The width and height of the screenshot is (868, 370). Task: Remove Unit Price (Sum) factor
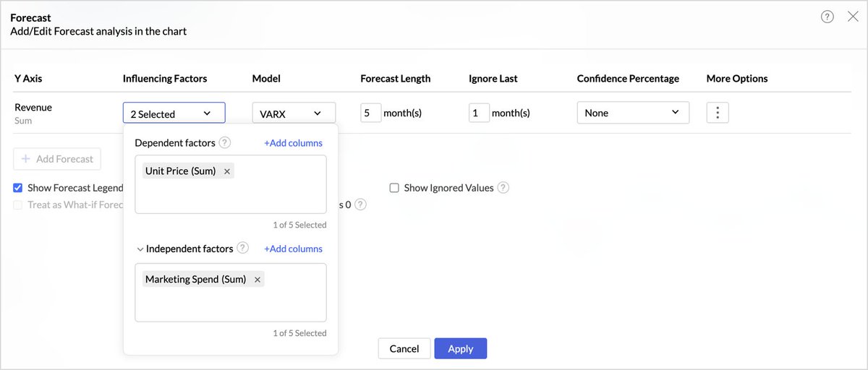click(227, 171)
